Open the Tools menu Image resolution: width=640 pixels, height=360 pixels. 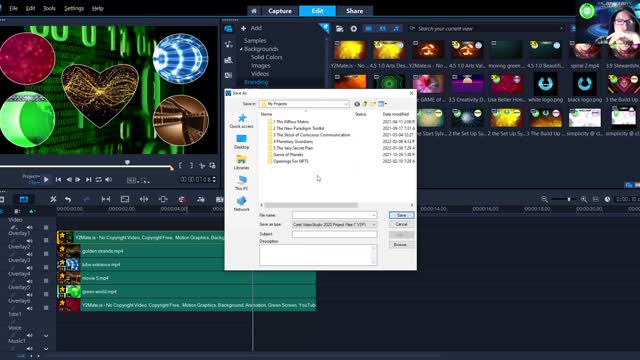point(49,8)
